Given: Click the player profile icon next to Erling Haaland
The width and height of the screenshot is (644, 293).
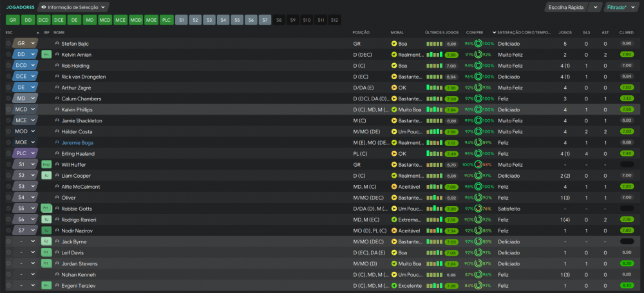Looking at the screenshot, I should click(57, 154).
